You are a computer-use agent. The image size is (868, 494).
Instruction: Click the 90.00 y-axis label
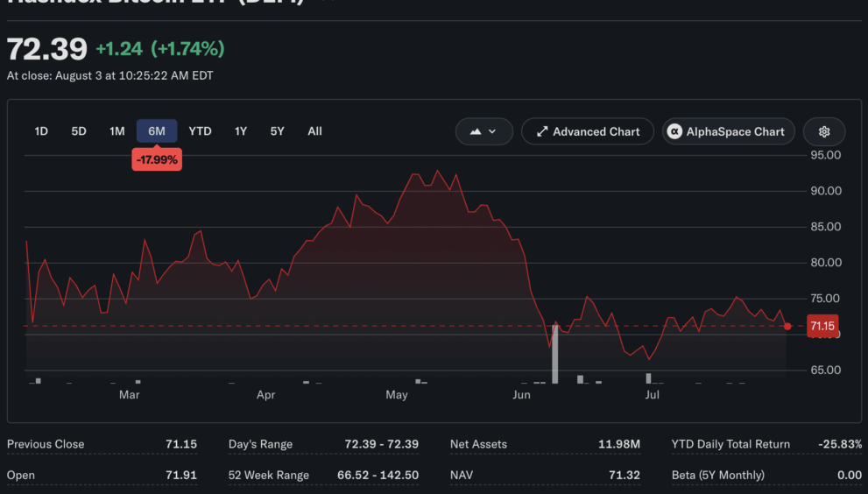[825, 191]
